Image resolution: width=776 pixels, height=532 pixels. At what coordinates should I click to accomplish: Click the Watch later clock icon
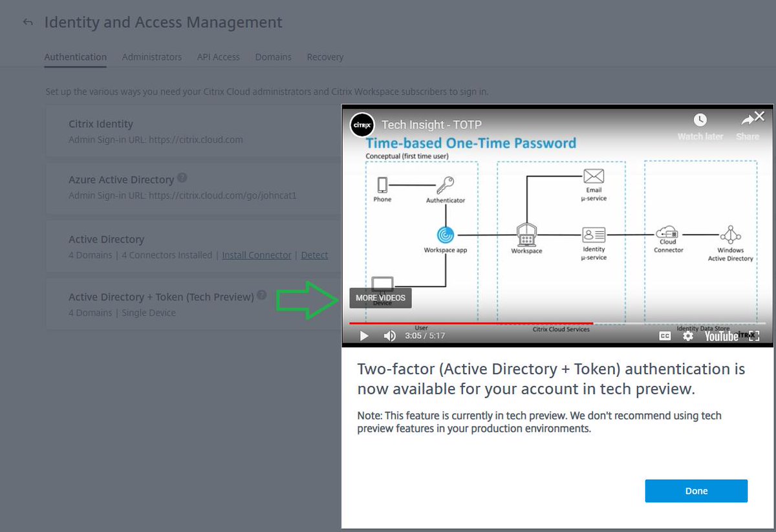click(x=700, y=120)
